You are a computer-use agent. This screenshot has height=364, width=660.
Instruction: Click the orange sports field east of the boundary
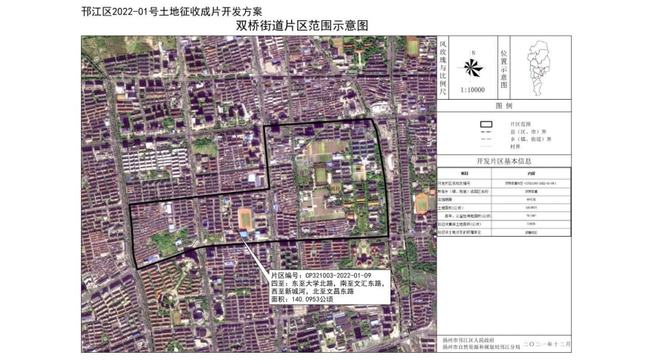click(x=421, y=204)
